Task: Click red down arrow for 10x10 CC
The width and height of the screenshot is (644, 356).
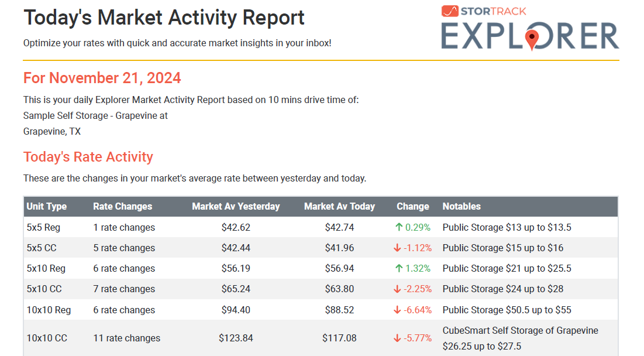Action: pyautogui.click(x=397, y=338)
